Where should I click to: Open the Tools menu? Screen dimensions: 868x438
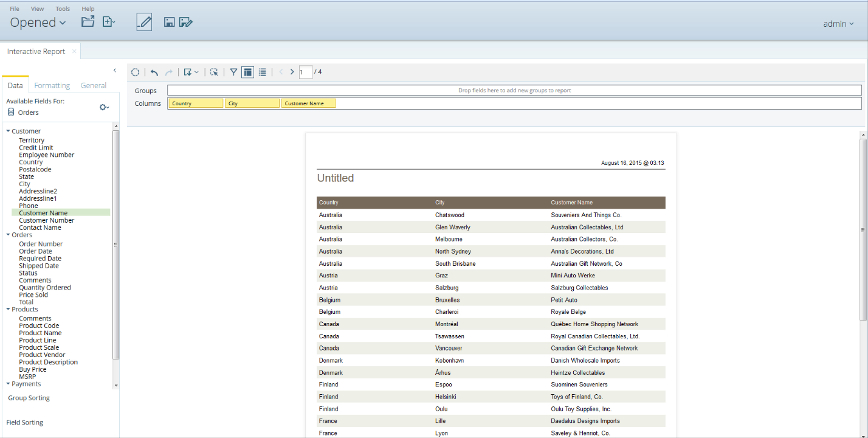click(63, 9)
